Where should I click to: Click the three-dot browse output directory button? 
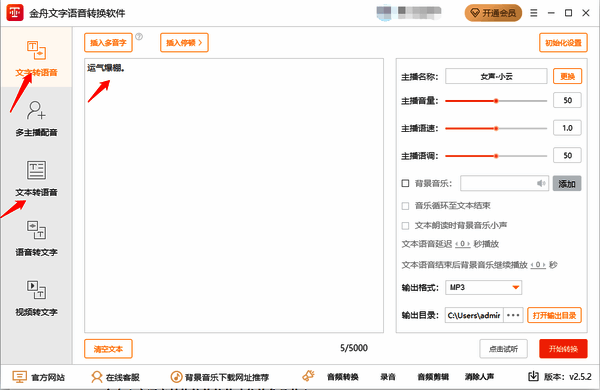pyautogui.click(x=513, y=315)
